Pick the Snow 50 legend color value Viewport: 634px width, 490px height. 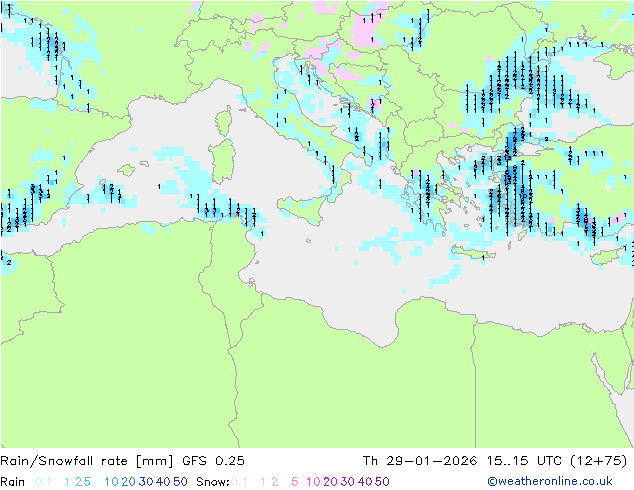tap(383, 482)
